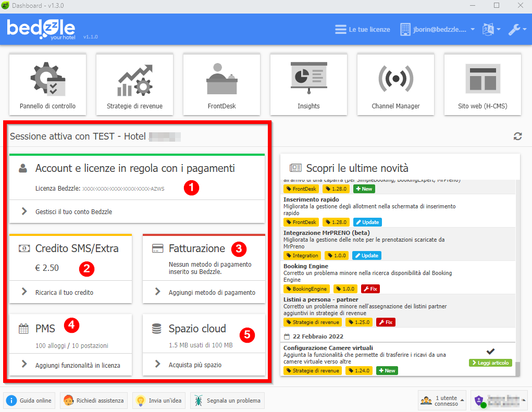
Task: Click the news list scrollbar thumb
Action: [x=517, y=369]
